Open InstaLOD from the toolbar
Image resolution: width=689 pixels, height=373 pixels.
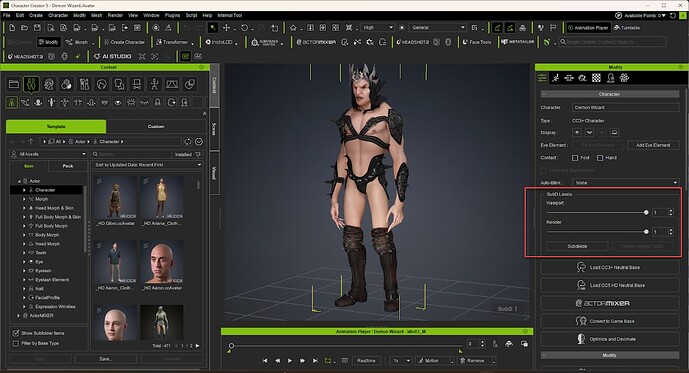pos(219,42)
